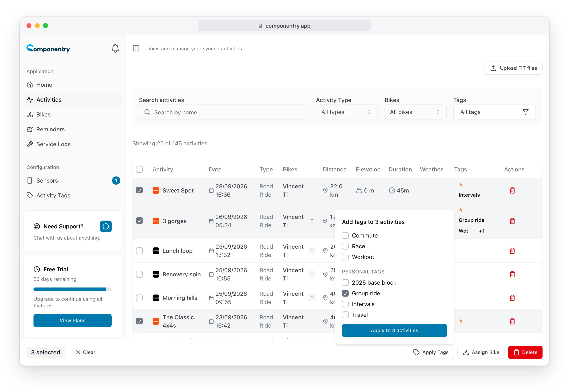The image size is (569, 392).
Task: Click trash icon for Morning hills row
Action: tap(512, 298)
